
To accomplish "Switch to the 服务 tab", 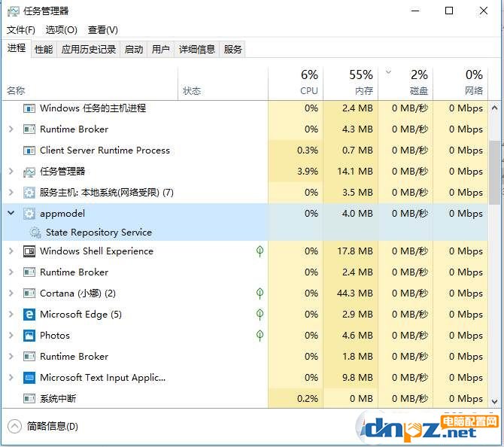I will point(232,49).
